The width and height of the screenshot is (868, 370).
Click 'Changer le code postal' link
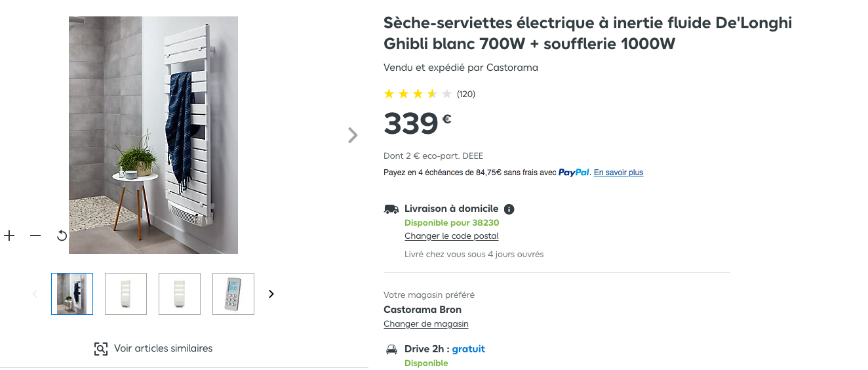(452, 236)
